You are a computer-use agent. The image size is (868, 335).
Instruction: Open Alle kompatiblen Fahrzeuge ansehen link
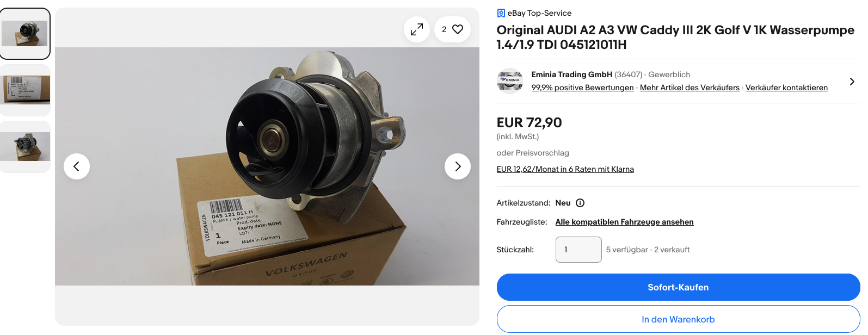click(624, 222)
